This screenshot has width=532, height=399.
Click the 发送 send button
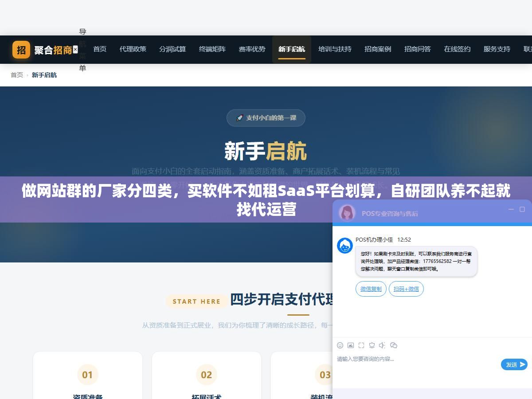pyautogui.click(x=514, y=364)
